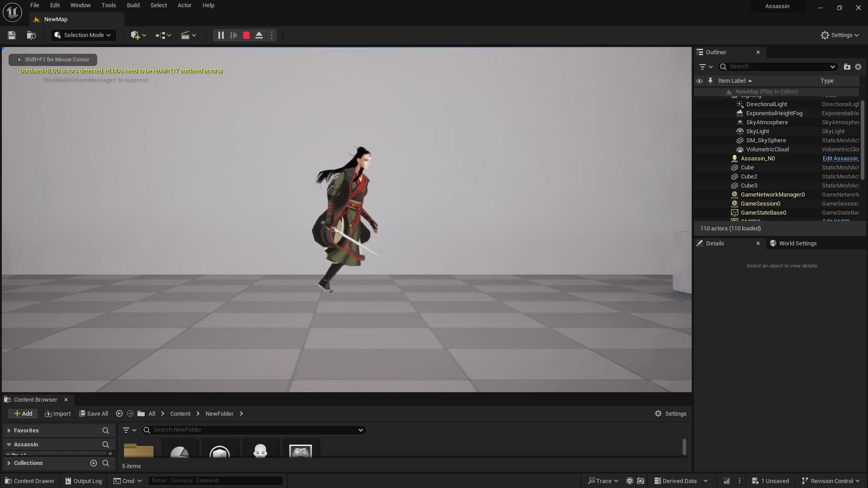Toggle the Outliner visibility eye column
The height and width of the screenshot is (488, 868).
pyautogui.click(x=699, y=81)
